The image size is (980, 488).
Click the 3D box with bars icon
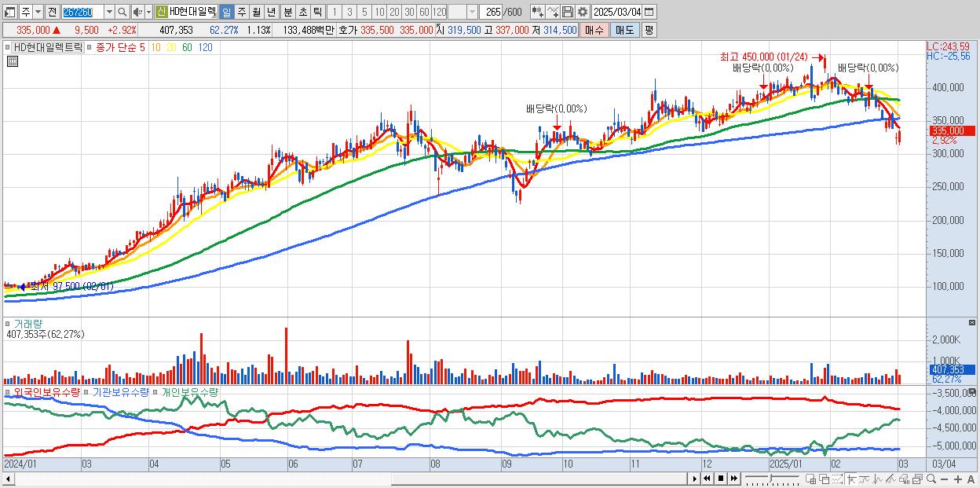point(904,479)
